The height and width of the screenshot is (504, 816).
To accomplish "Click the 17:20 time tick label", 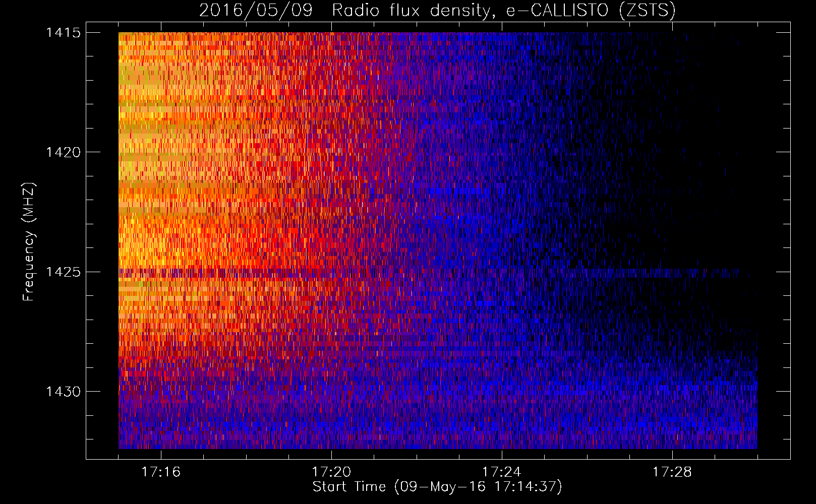I will (x=331, y=472).
